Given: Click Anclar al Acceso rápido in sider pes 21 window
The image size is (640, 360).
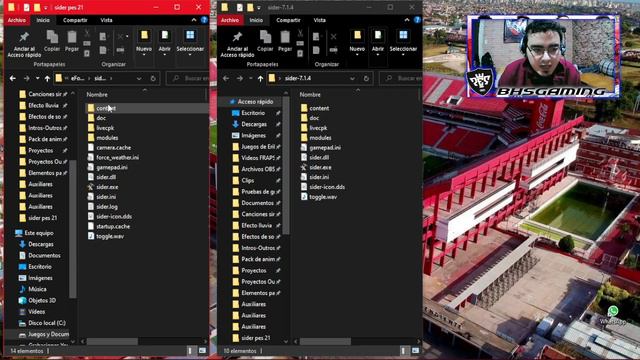Looking at the screenshot, I should 24,44.
